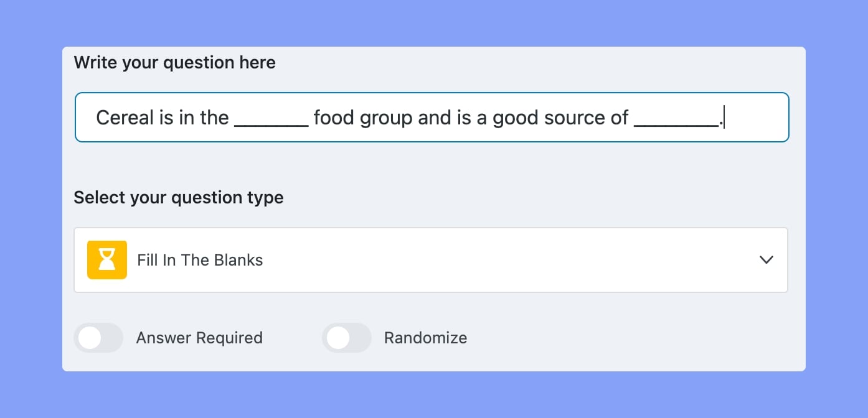Click the text cursor at end of question
The image size is (868, 418).
(724, 118)
